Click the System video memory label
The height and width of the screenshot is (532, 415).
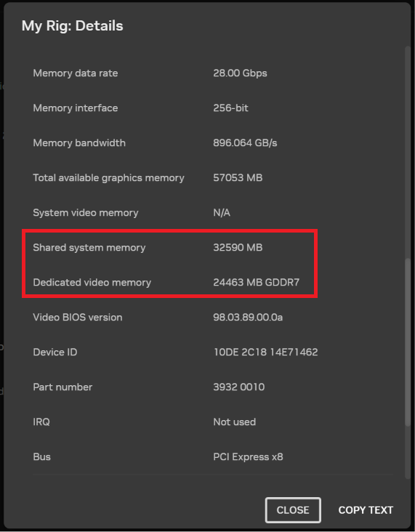(86, 213)
